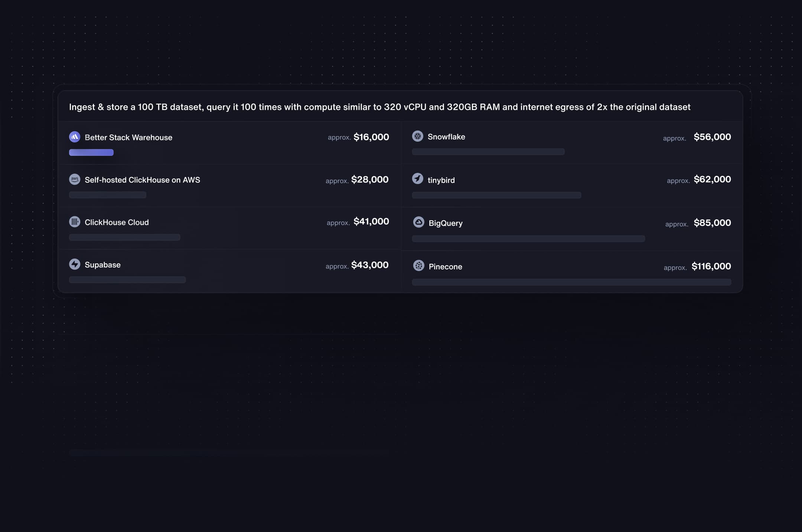Image resolution: width=802 pixels, height=532 pixels.
Task: Click the tinybird logo icon
Action: coord(418,178)
